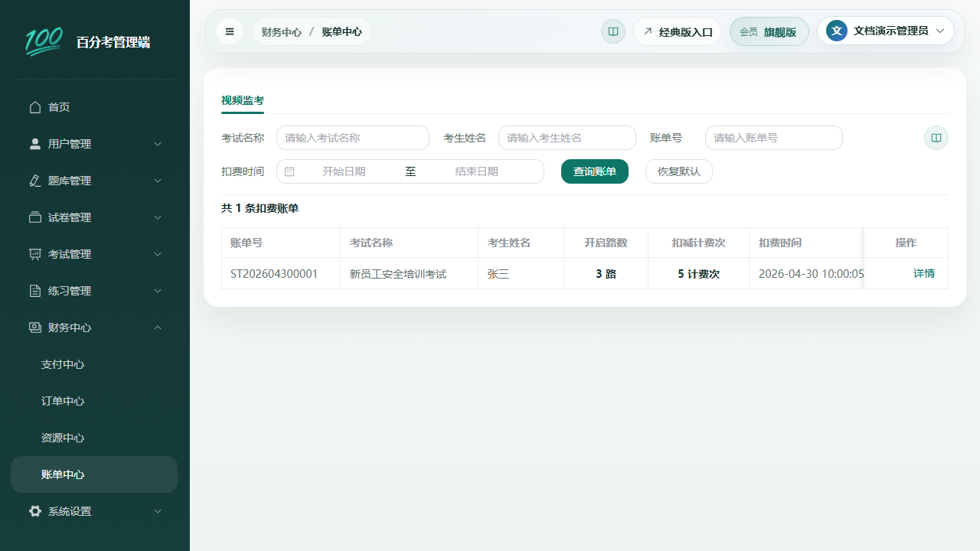Open 详情 link for ST202604300001
This screenshot has height=551, width=980.
click(924, 273)
